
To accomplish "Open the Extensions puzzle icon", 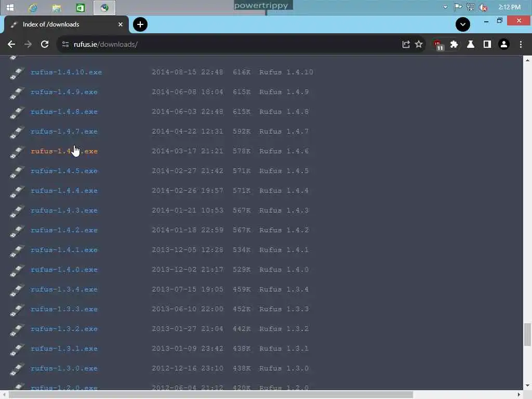I will click(454, 45).
